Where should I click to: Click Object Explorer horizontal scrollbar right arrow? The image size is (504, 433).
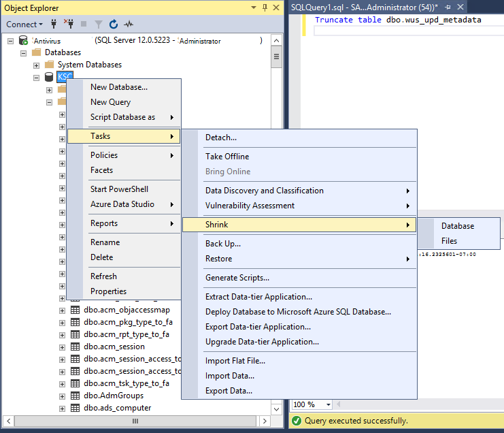coord(265,421)
